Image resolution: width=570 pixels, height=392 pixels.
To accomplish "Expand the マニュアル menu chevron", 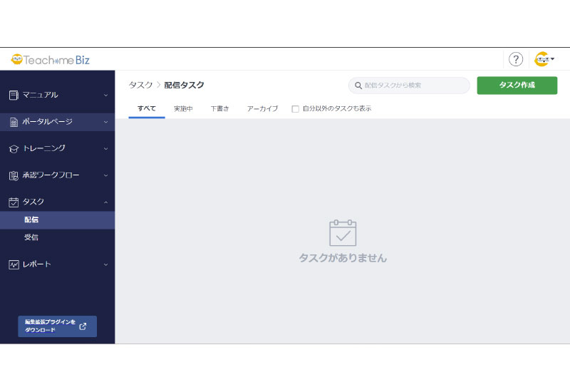I will click(x=105, y=95).
